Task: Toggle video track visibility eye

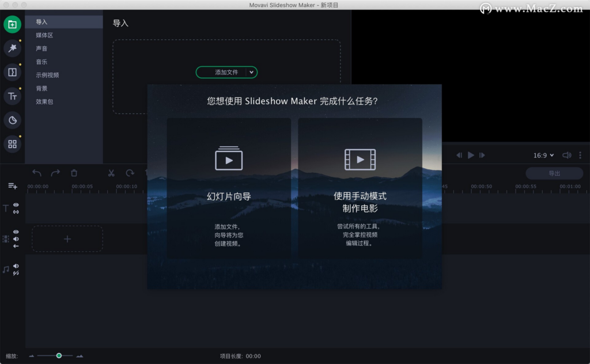Action: click(16, 232)
